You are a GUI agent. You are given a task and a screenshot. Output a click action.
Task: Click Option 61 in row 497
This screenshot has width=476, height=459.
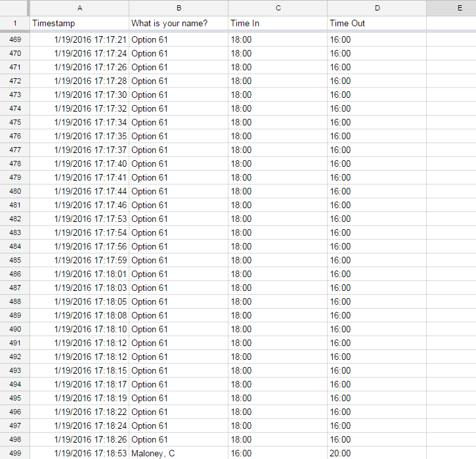179,426
